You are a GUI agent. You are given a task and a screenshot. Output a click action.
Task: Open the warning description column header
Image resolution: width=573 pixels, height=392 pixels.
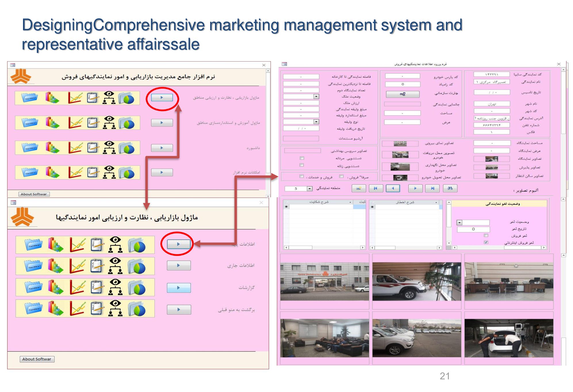(405, 202)
